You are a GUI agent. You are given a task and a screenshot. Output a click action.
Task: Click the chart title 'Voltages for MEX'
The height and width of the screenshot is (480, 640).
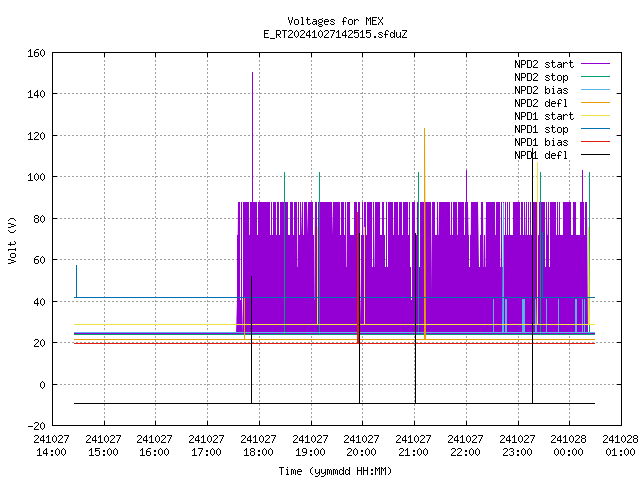pos(335,21)
